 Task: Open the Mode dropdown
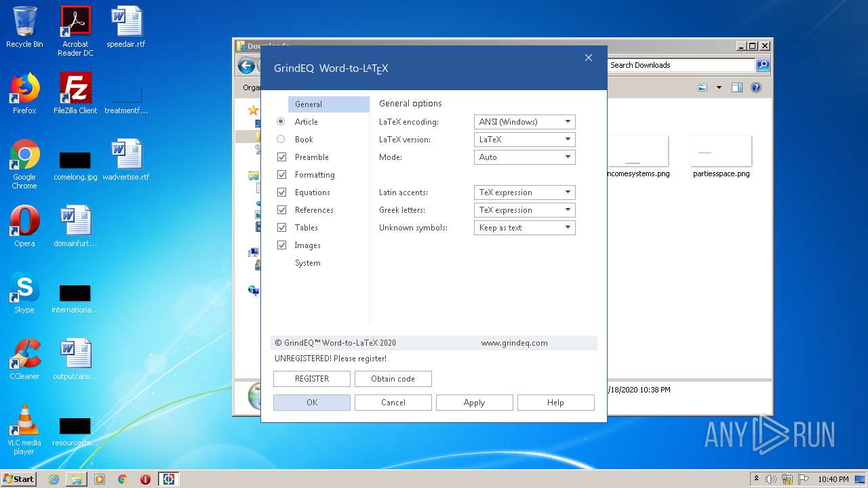click(524, 157)
